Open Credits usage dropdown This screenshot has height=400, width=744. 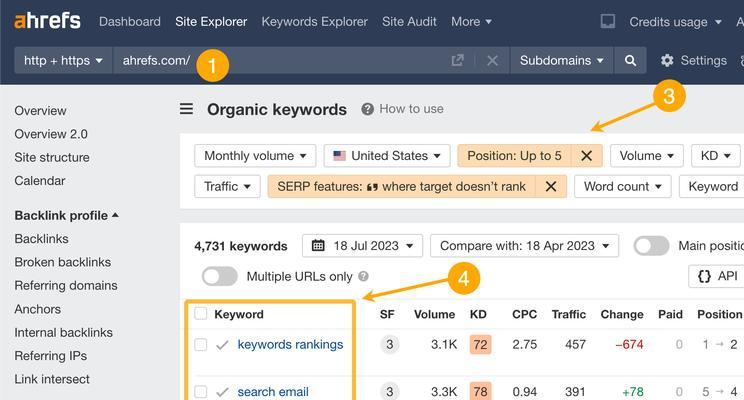(x=675, y=22)
